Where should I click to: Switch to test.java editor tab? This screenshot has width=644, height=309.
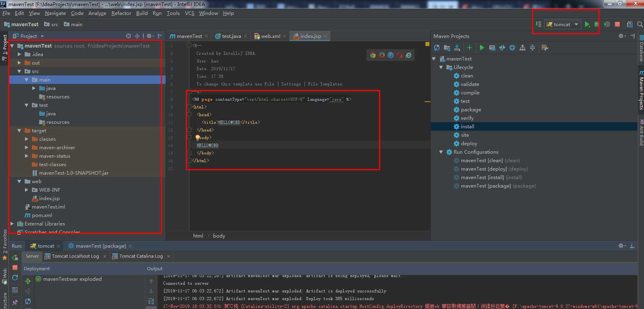(x=231, y=36)
